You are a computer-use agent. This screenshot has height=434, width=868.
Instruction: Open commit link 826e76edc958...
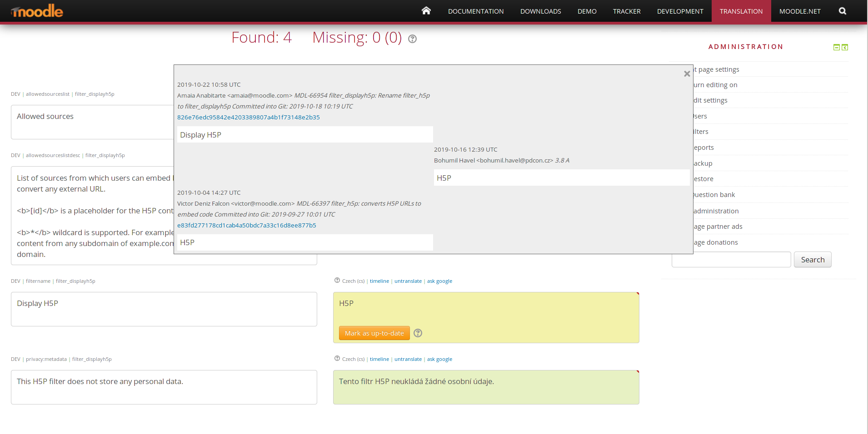[249, 117]
